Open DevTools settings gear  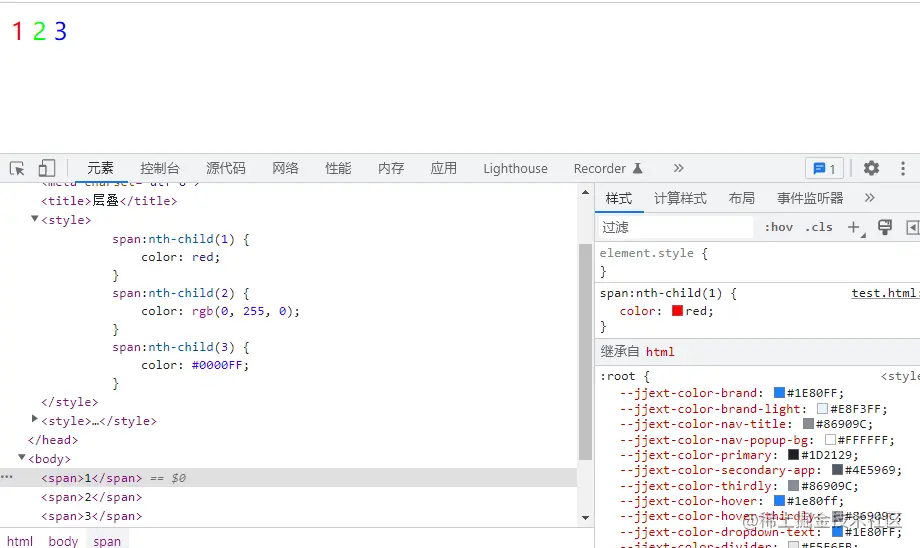(871, 168)
